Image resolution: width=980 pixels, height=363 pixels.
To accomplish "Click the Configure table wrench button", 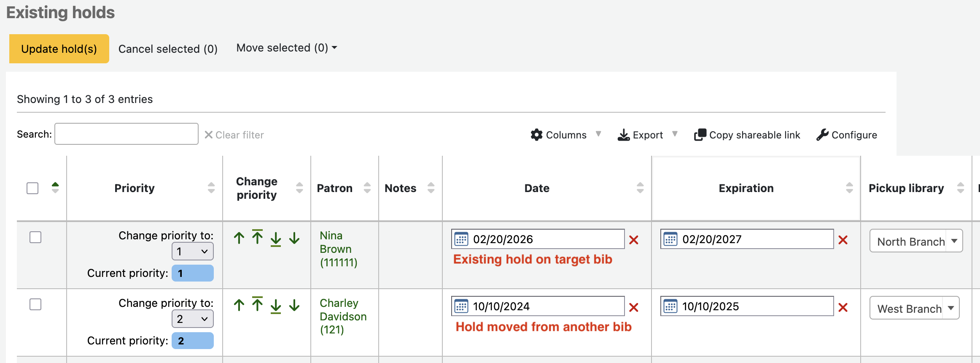I will point(847,135).
